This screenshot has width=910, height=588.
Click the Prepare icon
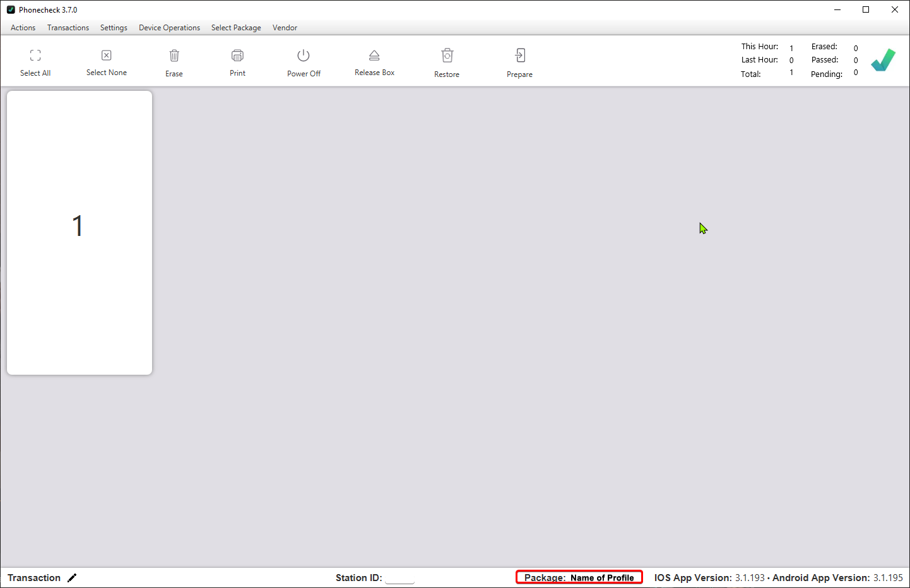coord(519,56)
